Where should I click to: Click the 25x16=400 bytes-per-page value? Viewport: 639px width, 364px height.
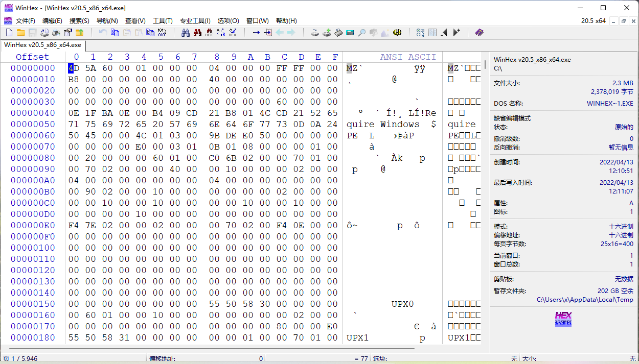[x=616, y=244]
